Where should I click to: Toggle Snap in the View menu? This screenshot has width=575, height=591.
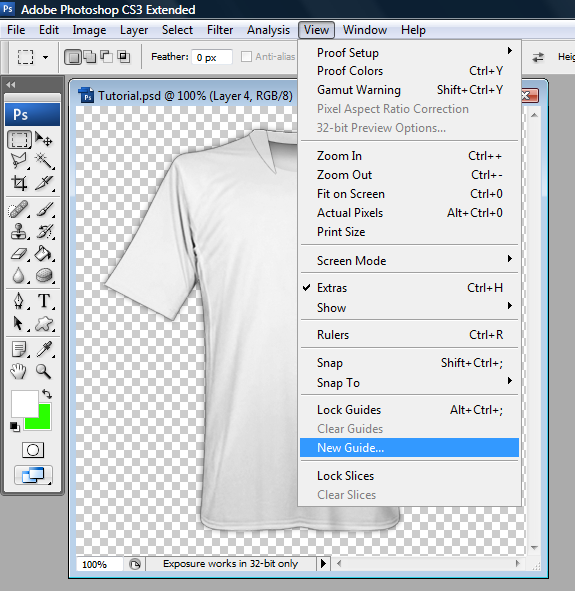409,363
